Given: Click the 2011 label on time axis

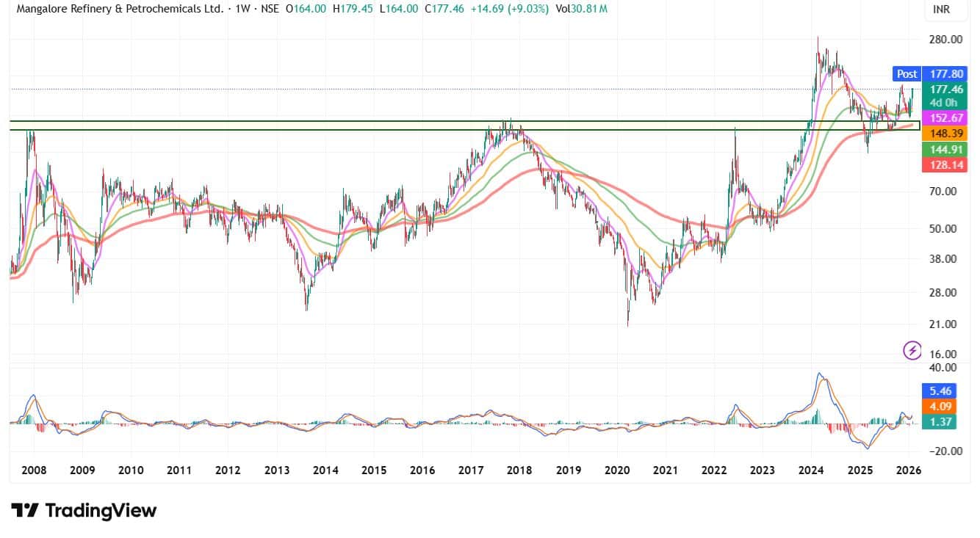Looking at the screenshot, I should 179,470.
